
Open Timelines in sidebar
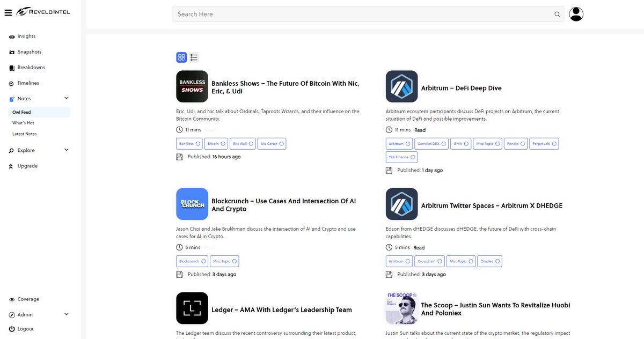(x=28, y=83)
